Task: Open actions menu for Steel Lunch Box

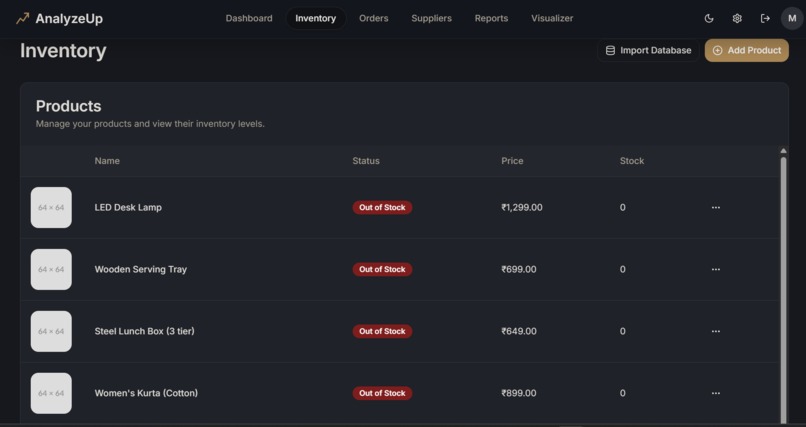Action: (716, 331)
